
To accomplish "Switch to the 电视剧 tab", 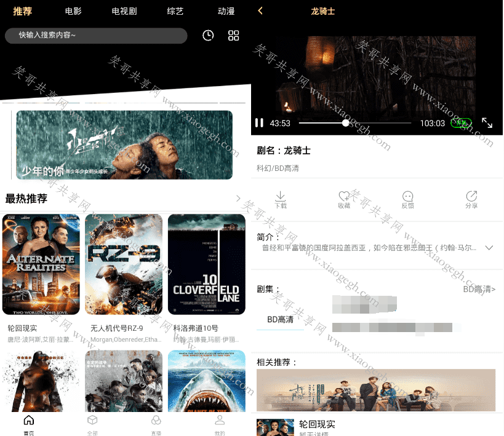I will [124, 11].
